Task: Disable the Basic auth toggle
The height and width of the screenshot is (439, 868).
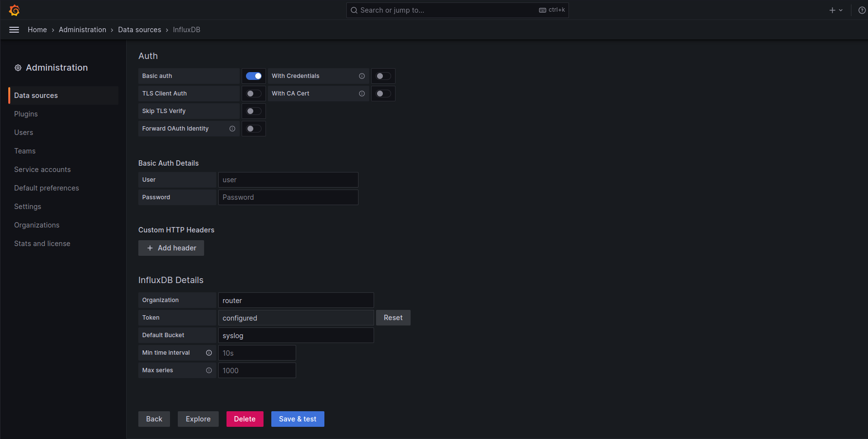Action: click(x=254, y=76)
